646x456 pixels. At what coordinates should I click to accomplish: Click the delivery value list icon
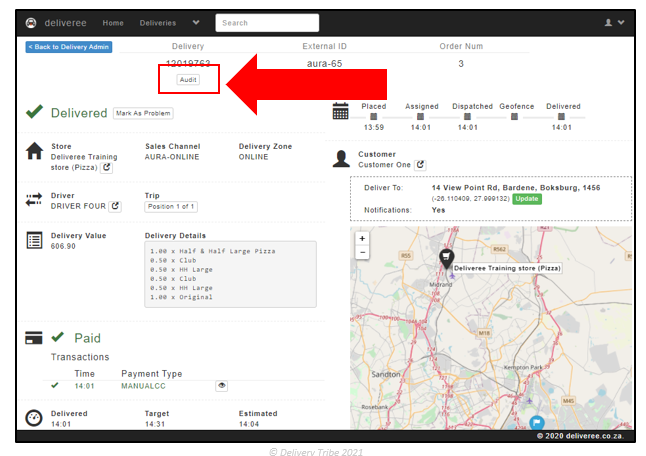point(34,240)
